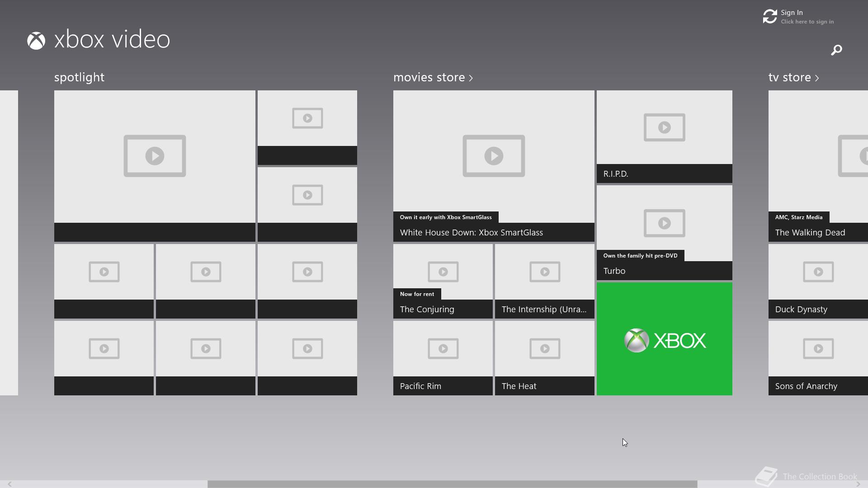The height and width of the screenshot is (488, 868).
Task: Open the White House Down: Xbox SmartGlass tile
Action: coord(494,166)
